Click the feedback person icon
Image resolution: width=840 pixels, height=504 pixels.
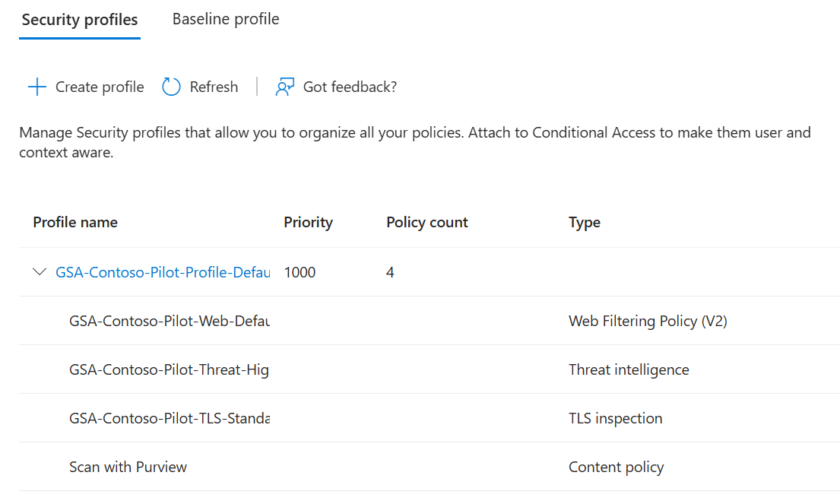point(284,87)
